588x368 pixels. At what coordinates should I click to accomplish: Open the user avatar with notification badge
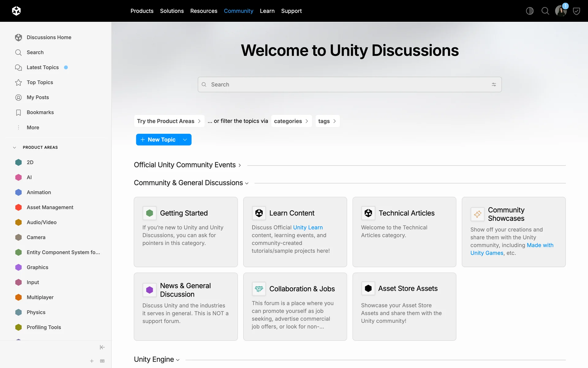click(x=561, y=11)
